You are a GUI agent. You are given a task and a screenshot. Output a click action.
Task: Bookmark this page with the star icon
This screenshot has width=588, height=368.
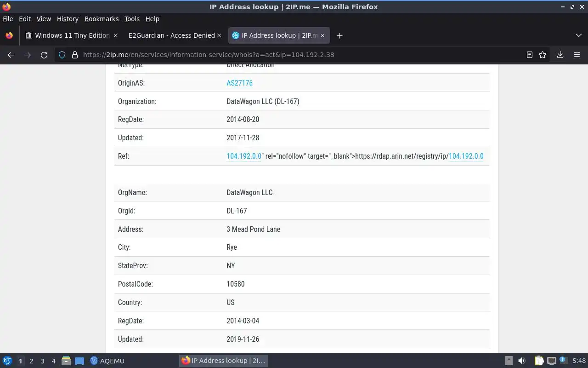point(543,55)
